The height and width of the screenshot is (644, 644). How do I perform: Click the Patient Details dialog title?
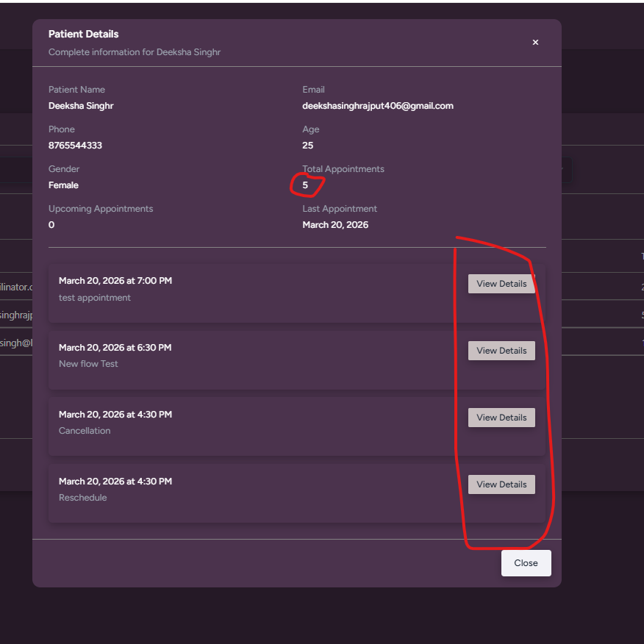(83, 34)
